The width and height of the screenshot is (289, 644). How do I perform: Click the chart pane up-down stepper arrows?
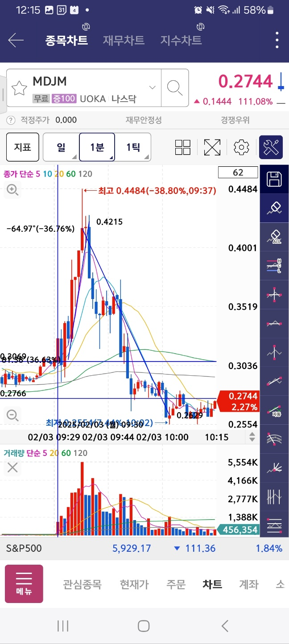[252, 437]
